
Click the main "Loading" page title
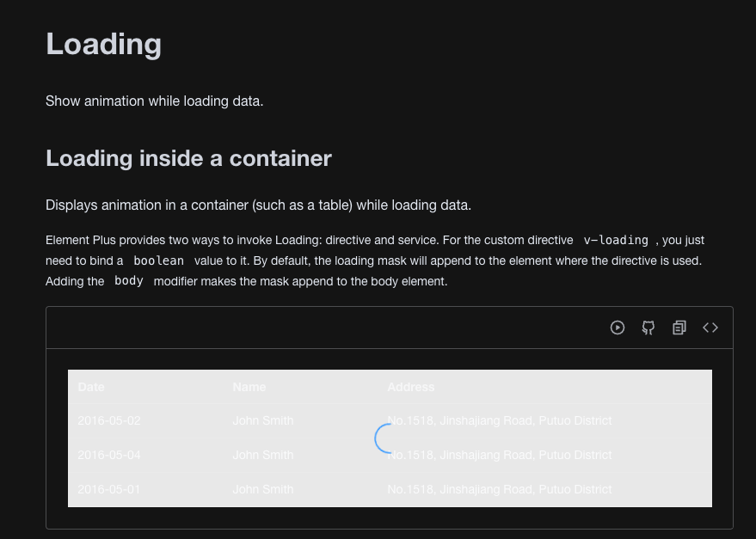click(104, 45)
